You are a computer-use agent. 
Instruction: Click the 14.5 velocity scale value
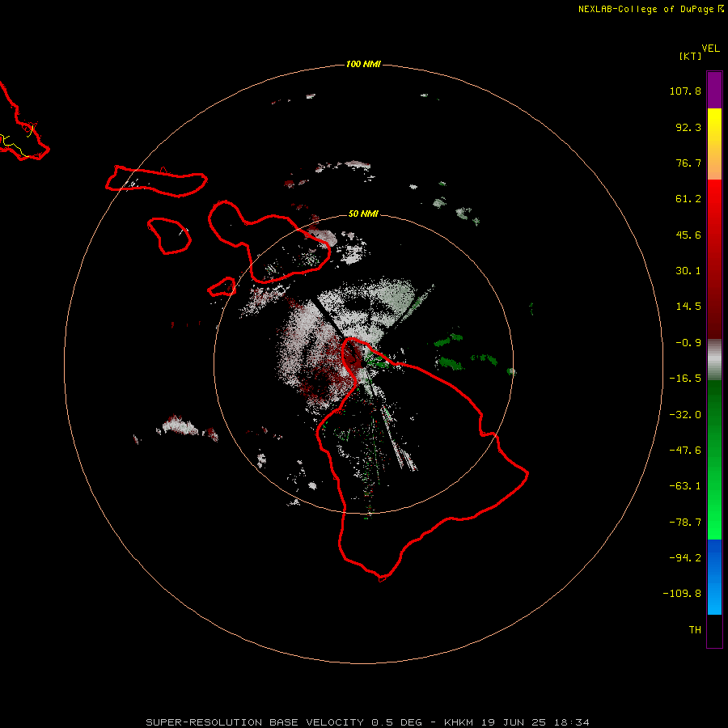688,307
